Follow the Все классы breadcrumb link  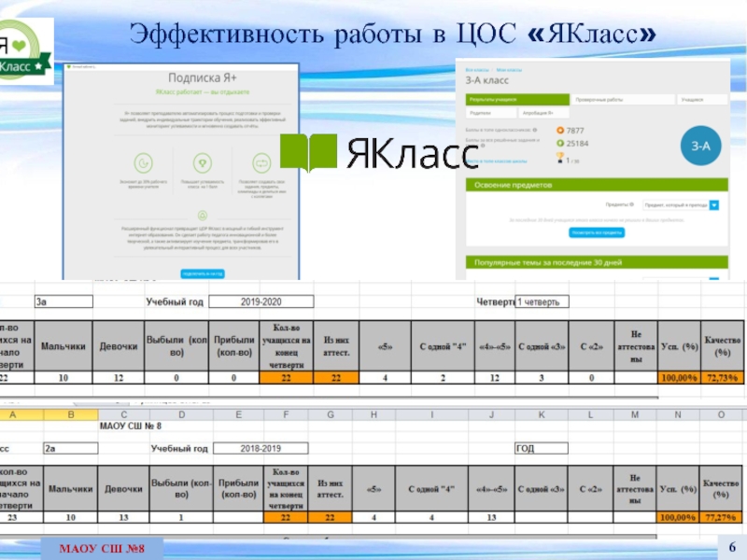[477, 70]
